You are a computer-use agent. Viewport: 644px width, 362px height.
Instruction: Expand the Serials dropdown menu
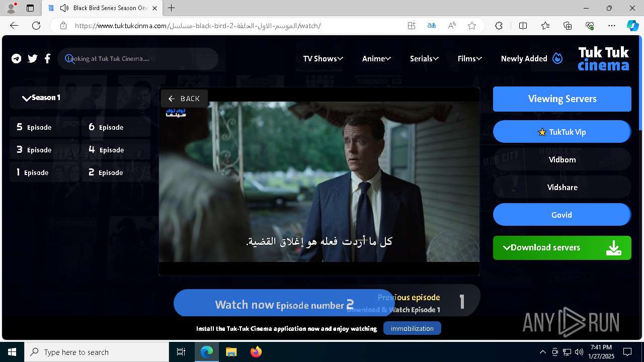[424, 59]
